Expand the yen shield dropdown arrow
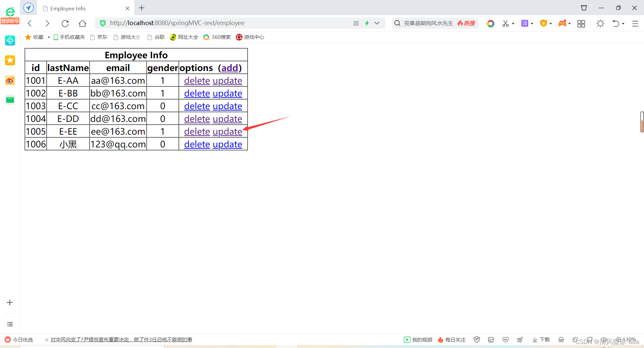Screen dimensions: 644x348 551,23
